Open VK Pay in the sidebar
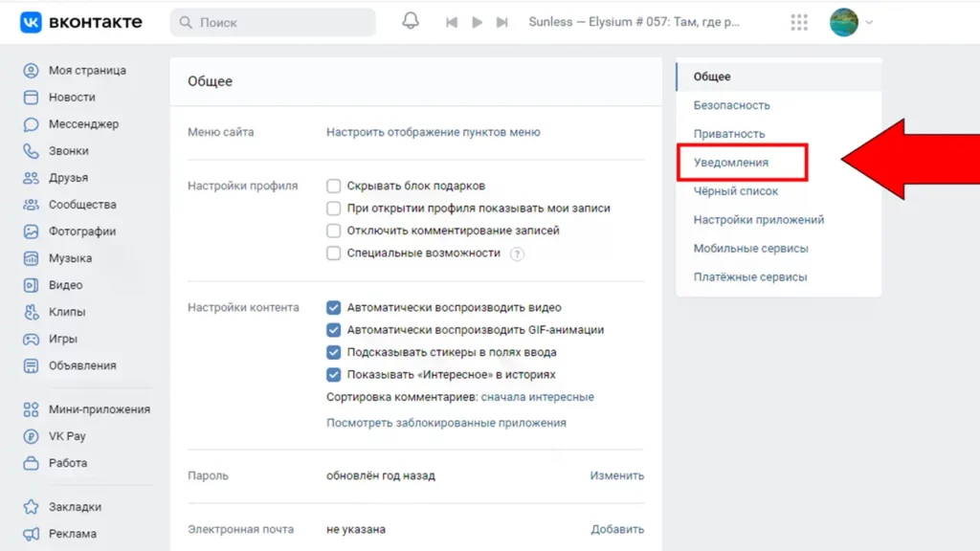 tap(67, 436)
